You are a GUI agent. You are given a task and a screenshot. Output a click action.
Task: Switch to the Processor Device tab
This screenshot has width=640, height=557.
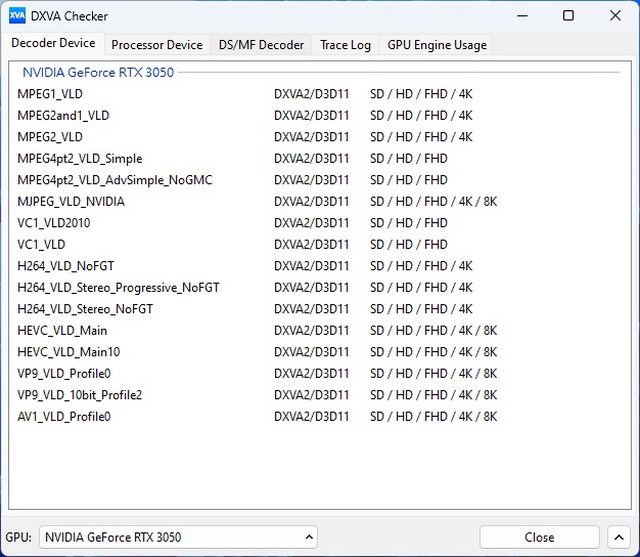pos(156,45)
